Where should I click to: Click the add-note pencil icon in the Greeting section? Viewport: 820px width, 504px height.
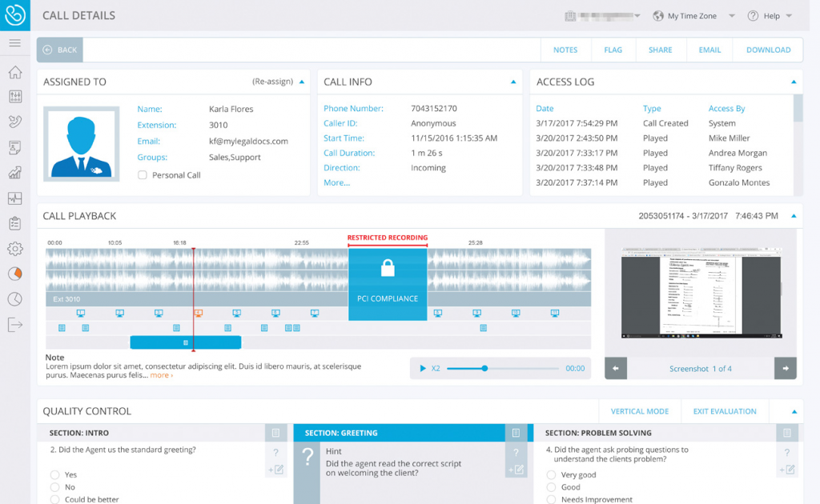pos(516,470)
